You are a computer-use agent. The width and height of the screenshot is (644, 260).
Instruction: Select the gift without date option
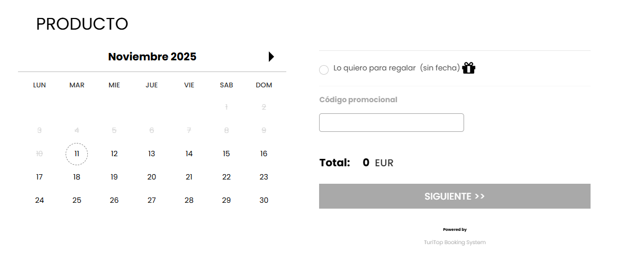click(x=324, y=70)
